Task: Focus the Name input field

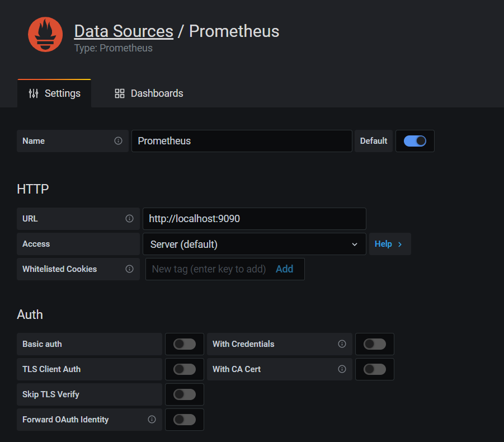Action: click(x=242, y=141)
